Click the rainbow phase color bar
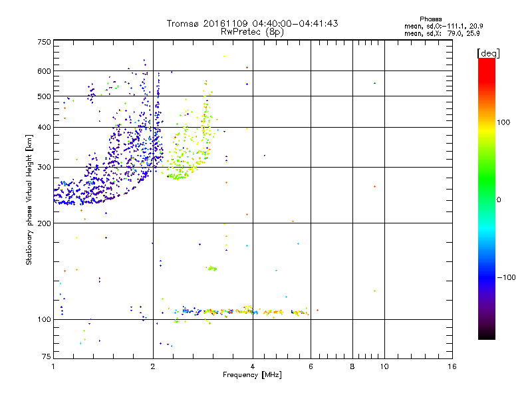The height and width of the screenshot is (399, 532). point(487,199)
